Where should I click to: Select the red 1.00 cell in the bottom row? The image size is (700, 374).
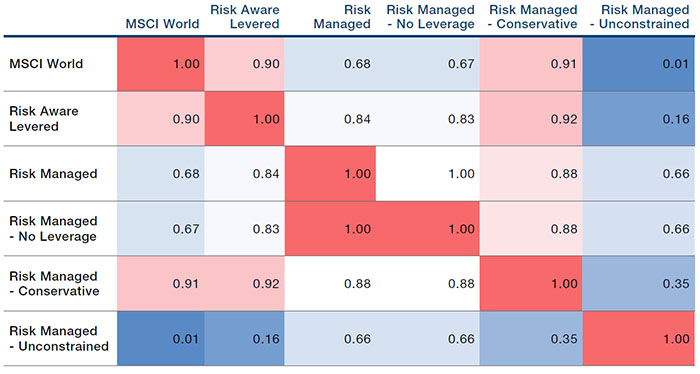coord(638,338)
